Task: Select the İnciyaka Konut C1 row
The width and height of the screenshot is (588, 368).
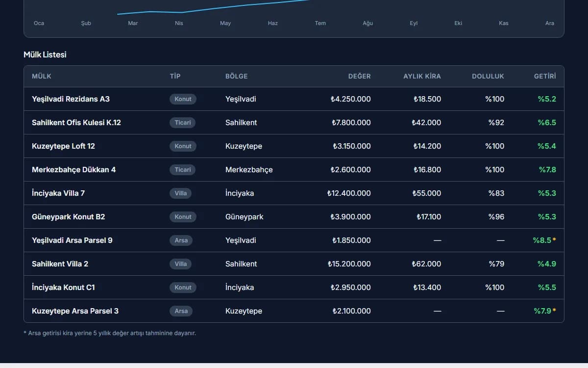Action: pyautogui.click(x=294, y=288)
